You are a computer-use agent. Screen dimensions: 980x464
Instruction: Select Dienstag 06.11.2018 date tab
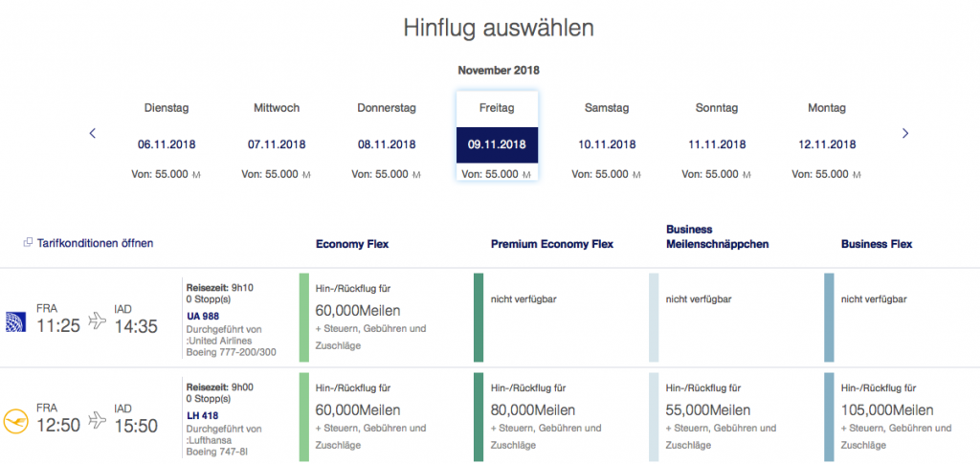click(167, 139)
